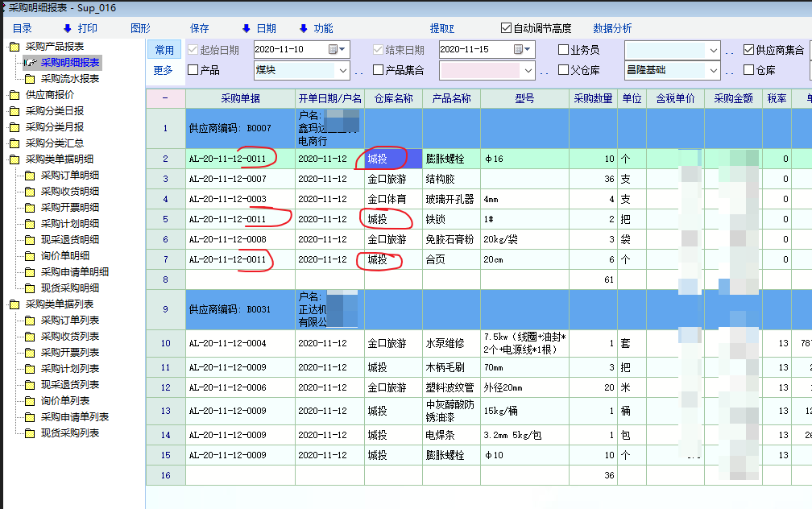Toggle the 供应商集合 checkbox
The image size is (812, 509).
coord(748,50)
